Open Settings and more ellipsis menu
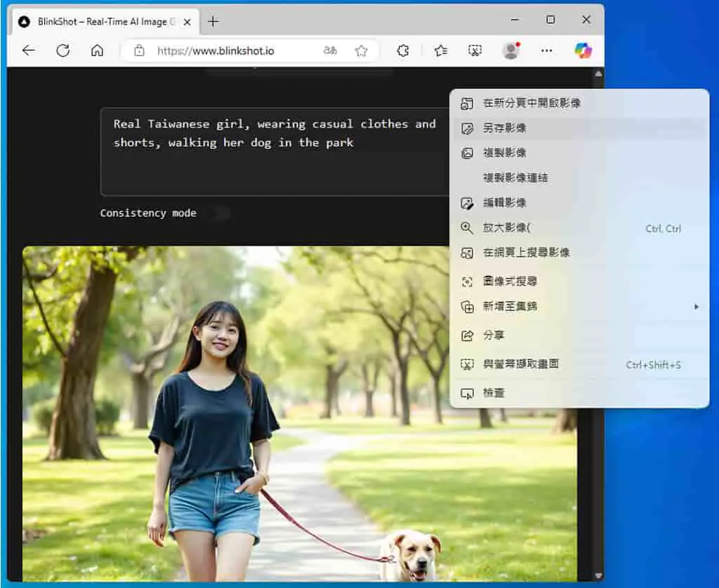This screenshot has height=588, width=719. (546, 51)
